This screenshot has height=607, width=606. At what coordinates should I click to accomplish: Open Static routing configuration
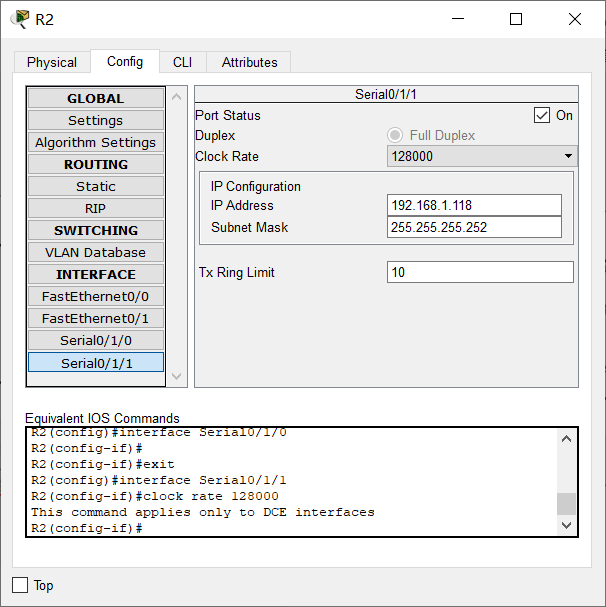pyautogui.click(x=96, y=187)
